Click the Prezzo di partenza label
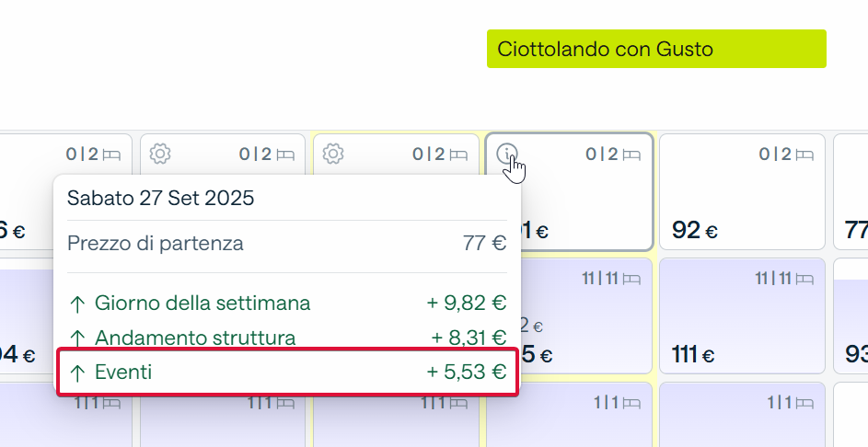The height and width of the screenshot is (447, 868). coord(155,244)
